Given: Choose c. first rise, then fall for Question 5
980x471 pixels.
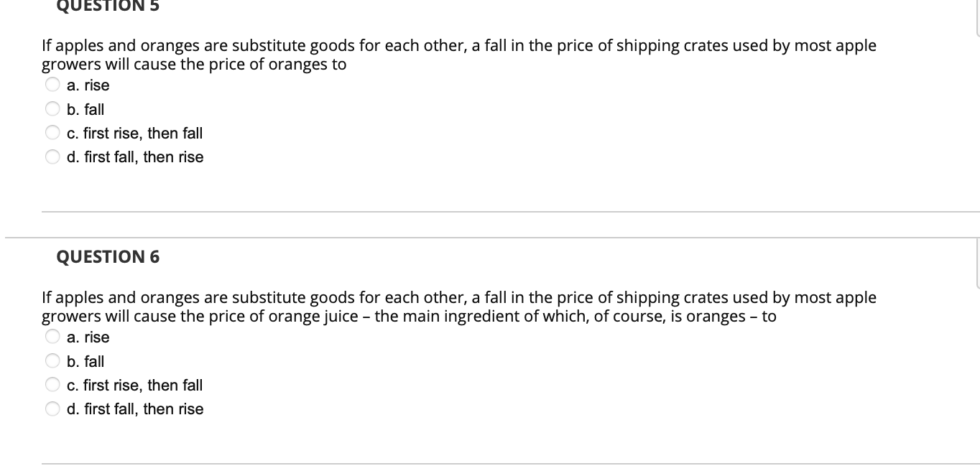Looking at the screenshot, I should click(52, 132).
